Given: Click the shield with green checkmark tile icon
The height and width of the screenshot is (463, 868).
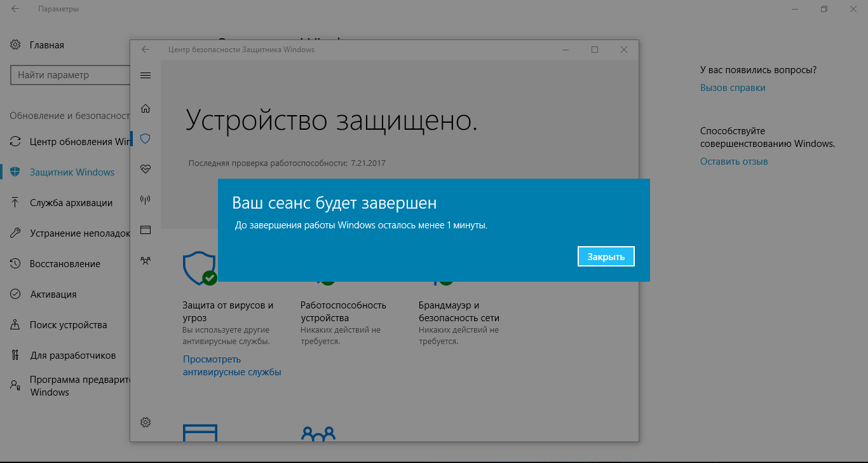Looking at the screenshot, I should [200, 268].
